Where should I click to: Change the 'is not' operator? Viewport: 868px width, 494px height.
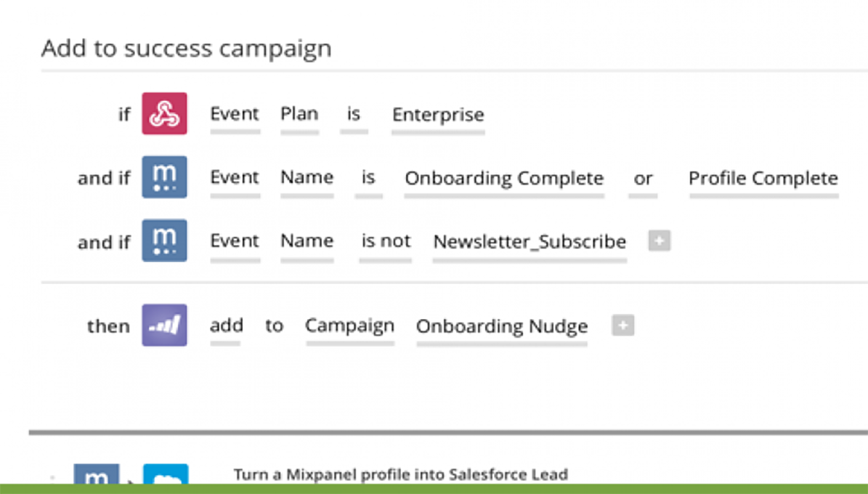(386, 241)
